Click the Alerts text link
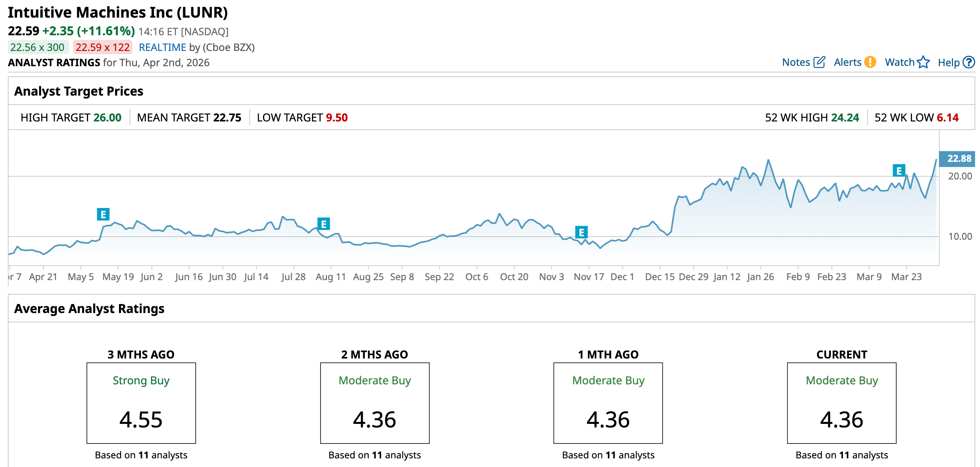980x467 pixels. pos(847,62)
